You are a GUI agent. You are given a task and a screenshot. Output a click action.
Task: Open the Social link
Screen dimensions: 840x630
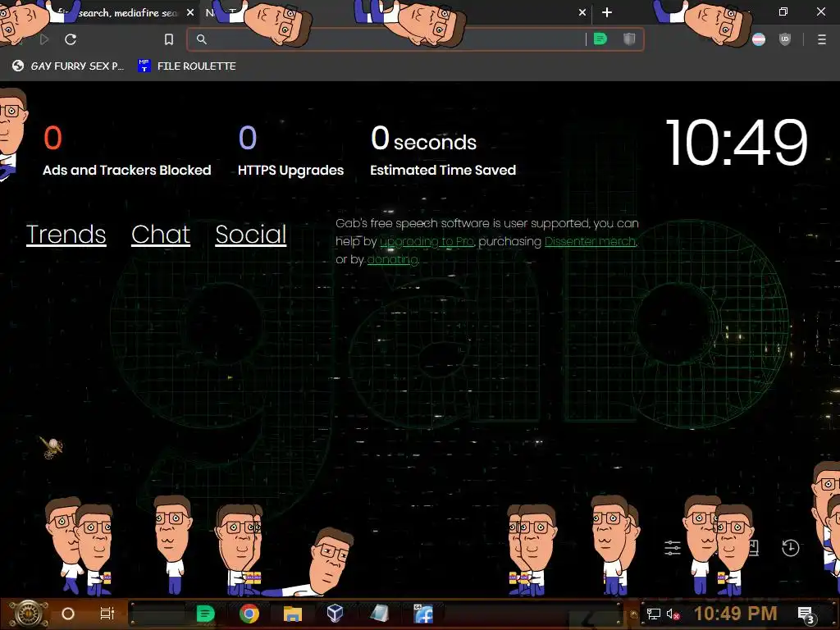click(251, 234)
